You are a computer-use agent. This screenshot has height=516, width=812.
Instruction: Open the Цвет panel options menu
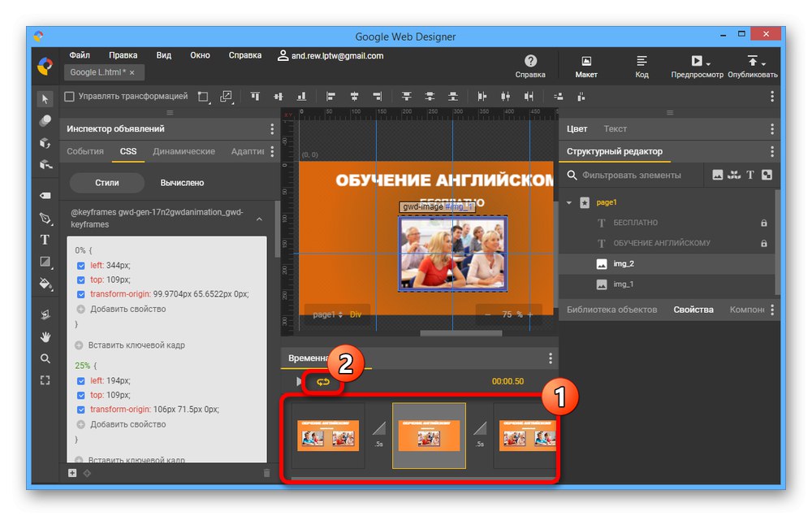[x=772, y=129]
